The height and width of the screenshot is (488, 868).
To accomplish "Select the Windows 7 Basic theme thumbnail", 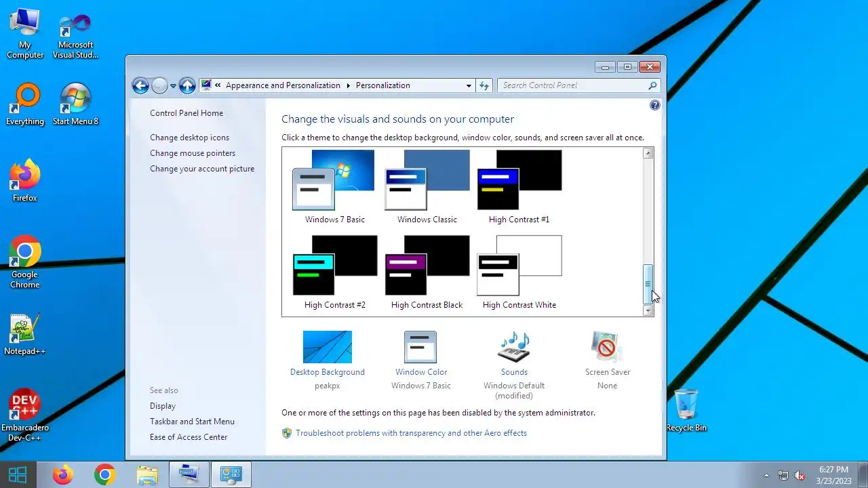I will click(x=334, y=180).
